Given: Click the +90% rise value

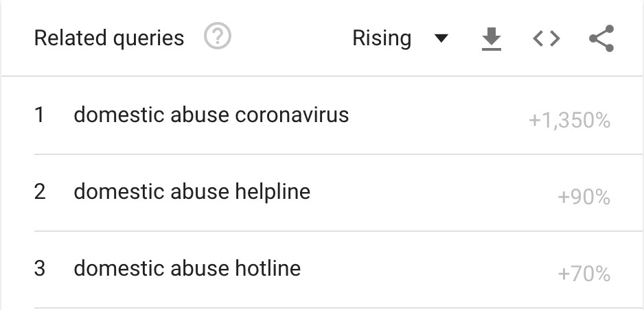Looking at the screenshot, I should 584,198.
